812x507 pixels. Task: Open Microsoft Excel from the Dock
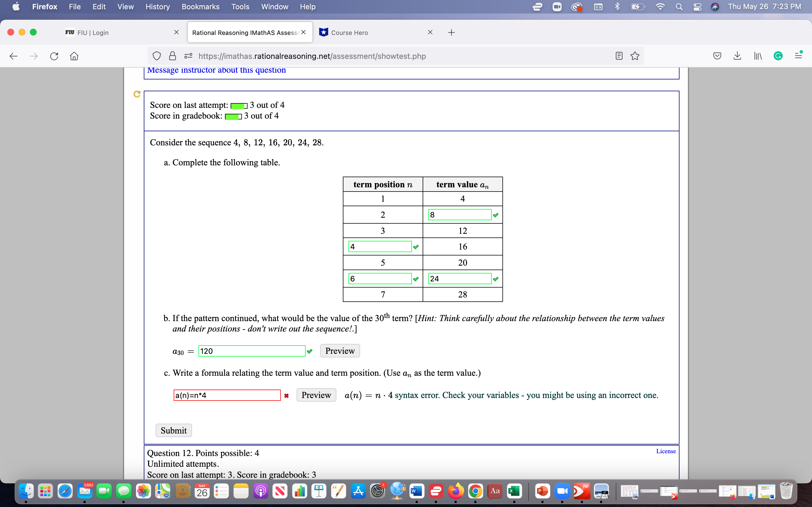coord(515,491)
